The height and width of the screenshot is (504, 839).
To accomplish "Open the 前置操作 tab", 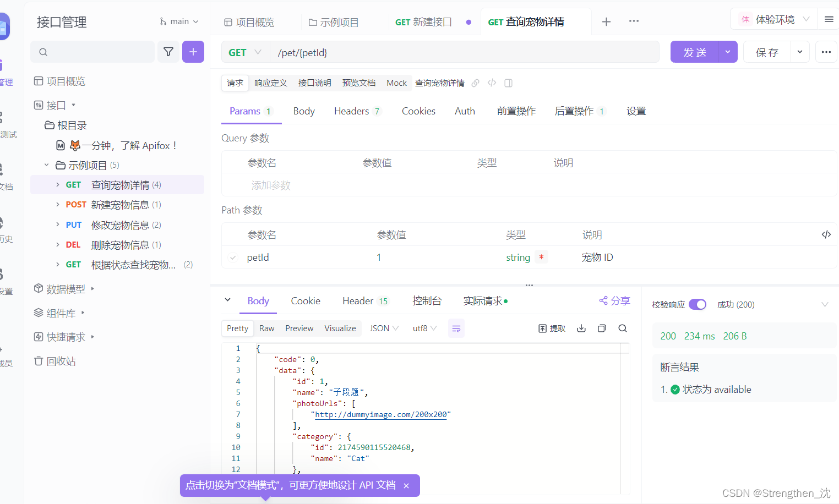I will (516, 111).
